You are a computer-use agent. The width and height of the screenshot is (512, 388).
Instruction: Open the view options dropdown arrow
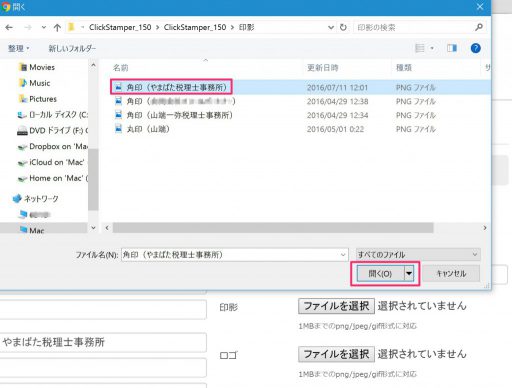(x=432, y=48)
